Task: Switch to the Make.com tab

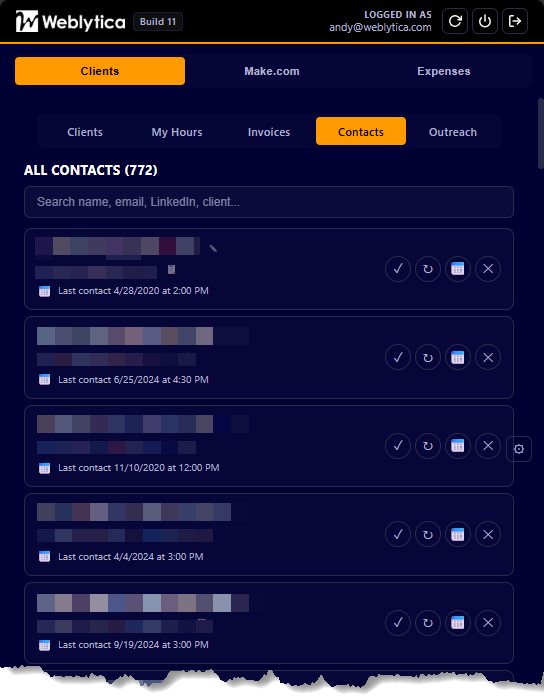Action: 272,71
